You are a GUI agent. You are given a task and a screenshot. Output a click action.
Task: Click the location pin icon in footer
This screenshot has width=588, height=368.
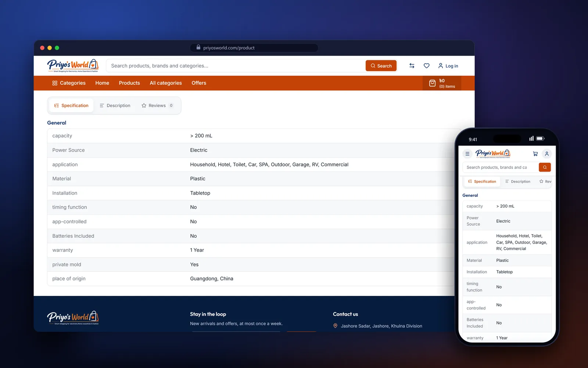(x=335, y=326)
